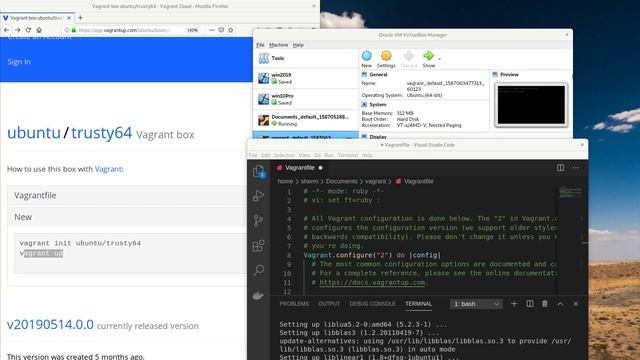Select win2019 VM in VirtualBox

tap(306, 78)
